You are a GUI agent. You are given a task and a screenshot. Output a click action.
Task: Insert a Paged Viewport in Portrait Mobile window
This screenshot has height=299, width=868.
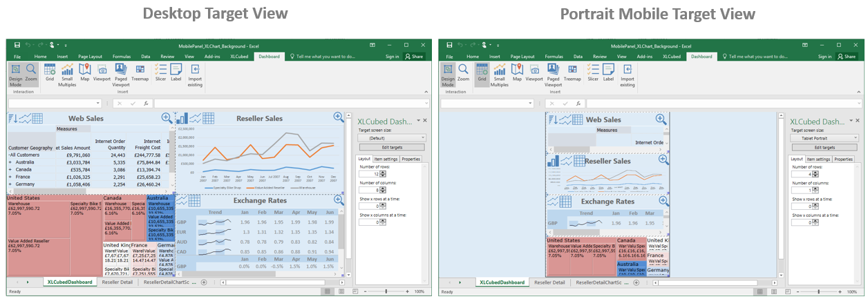tap(553, 75)
